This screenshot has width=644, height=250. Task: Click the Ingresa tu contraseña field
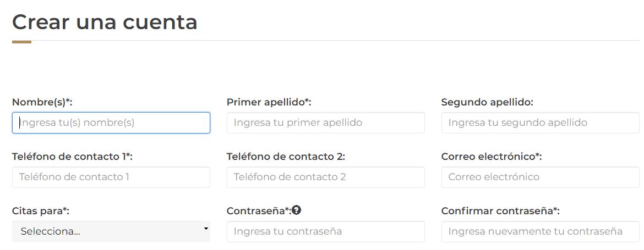(x=325, y=231)
